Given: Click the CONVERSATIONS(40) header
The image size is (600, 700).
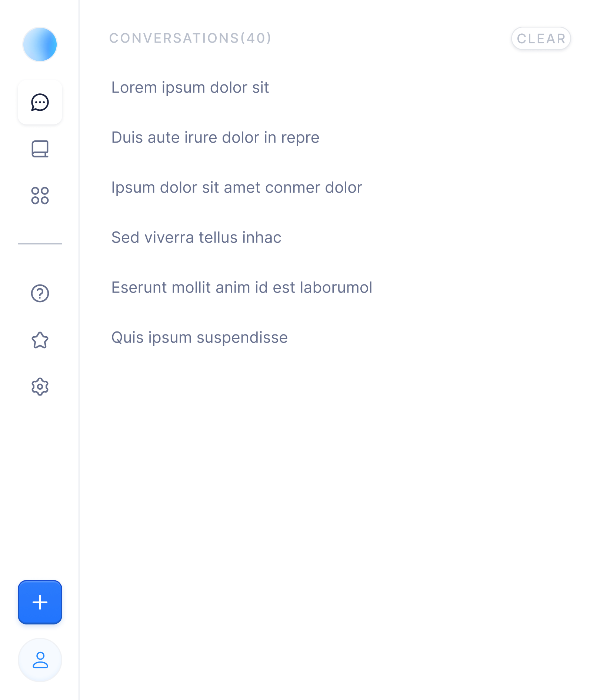Looking at the screenshot, I should 190,39.
